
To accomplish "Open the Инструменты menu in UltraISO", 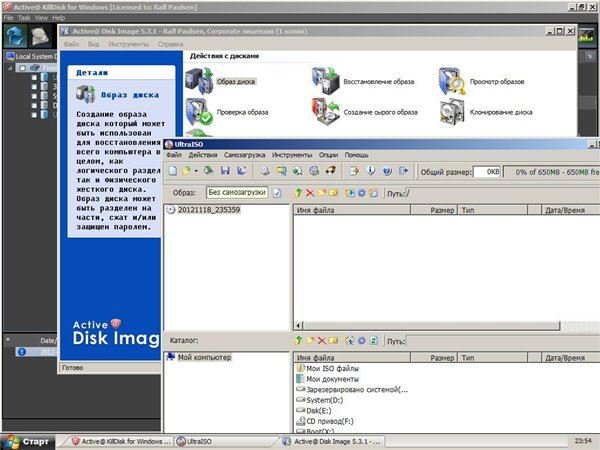I will pyautogui.click(x=292, y=155).
